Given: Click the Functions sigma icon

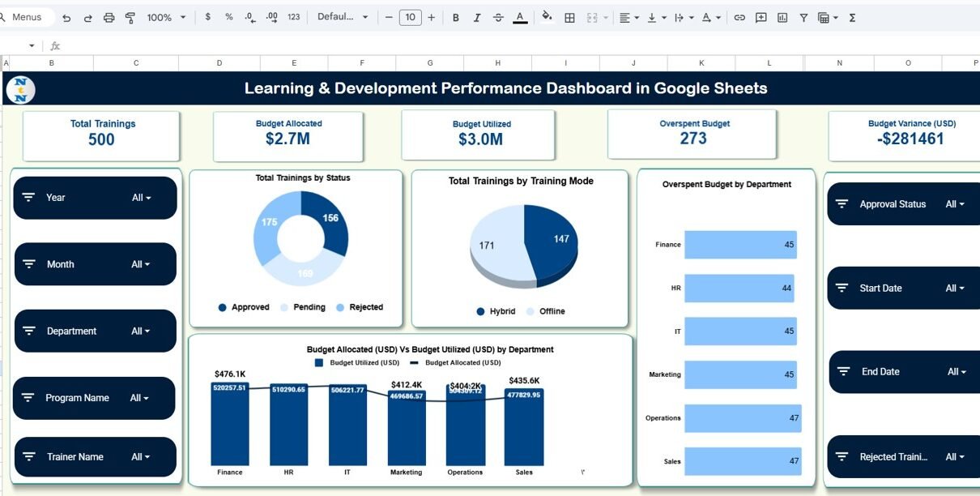Looking at the screenshot, I should point(852,18).
